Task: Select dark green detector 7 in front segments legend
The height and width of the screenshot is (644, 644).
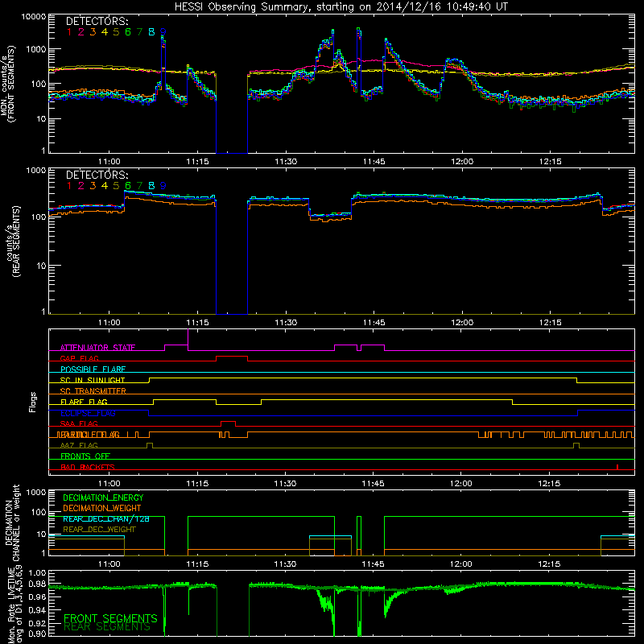Action: (x=139, y=32)
